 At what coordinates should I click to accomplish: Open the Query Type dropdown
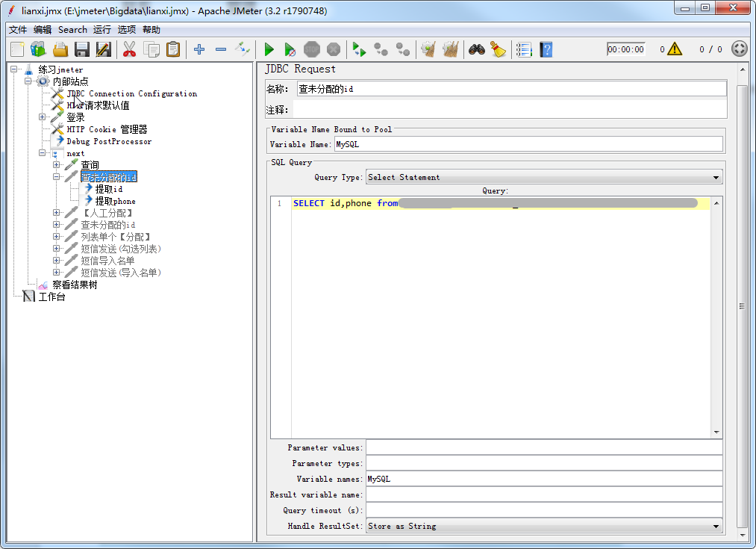[x=544, y=177]
